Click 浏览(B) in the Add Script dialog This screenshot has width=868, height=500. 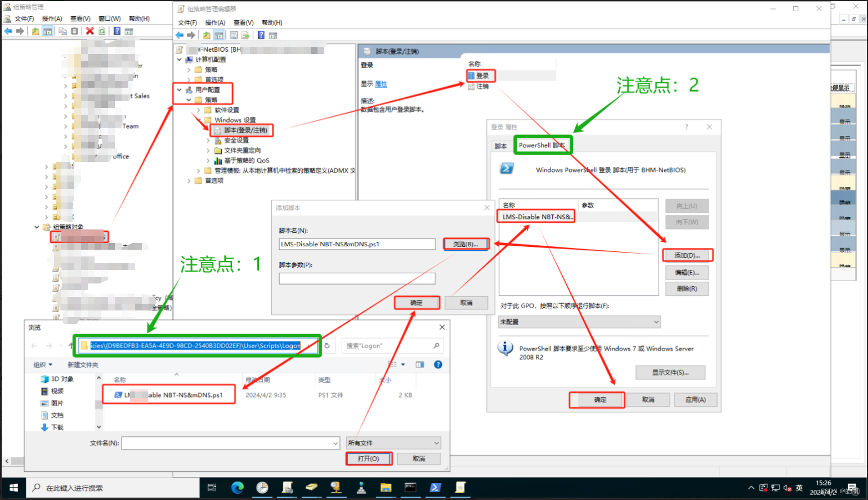(x=466, y=244)
